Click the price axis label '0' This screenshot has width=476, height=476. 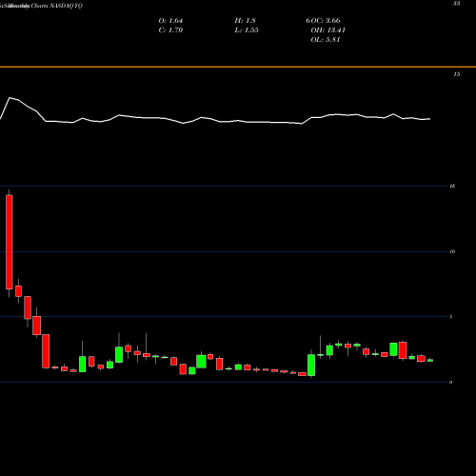[451, 382]
